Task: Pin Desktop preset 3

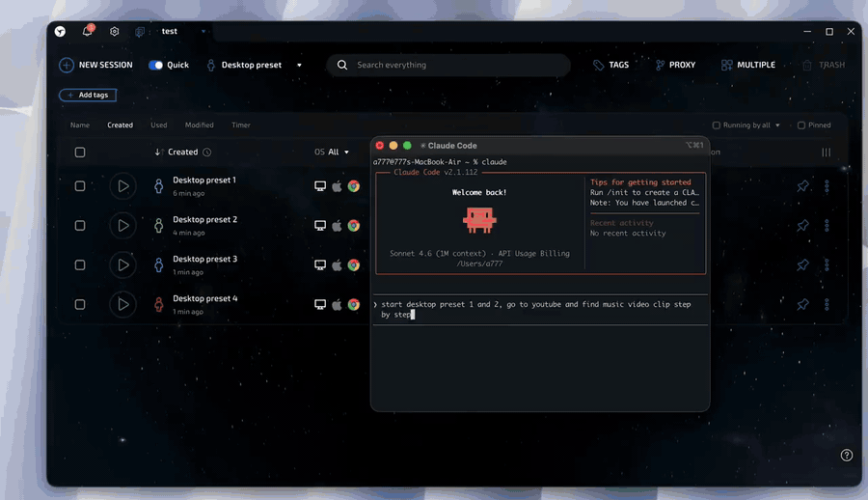Action: (x=802, y=265)
